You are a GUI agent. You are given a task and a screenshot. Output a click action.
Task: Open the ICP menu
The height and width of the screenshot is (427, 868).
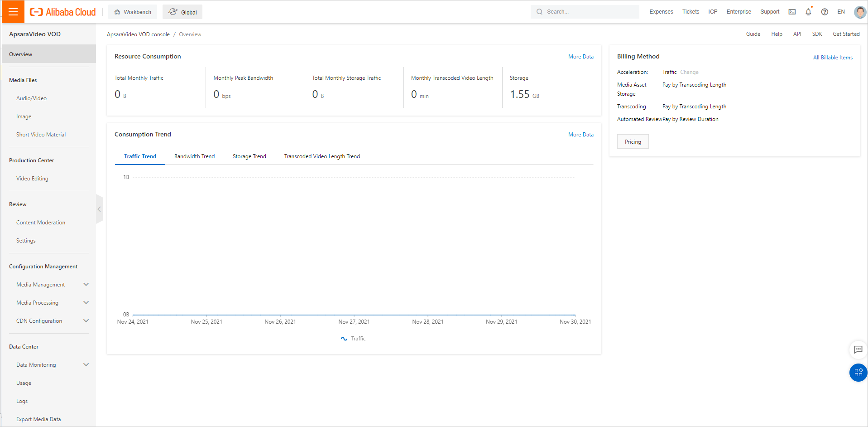click(713, 12)
